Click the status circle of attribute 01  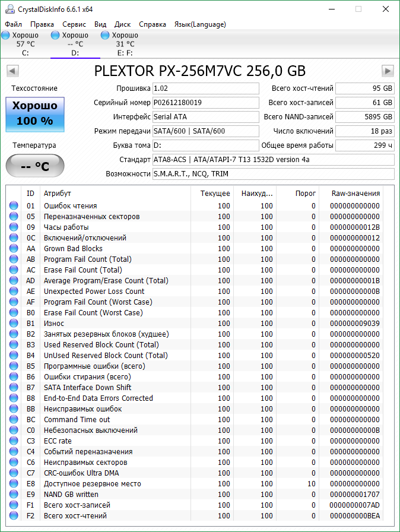tap(14, 205)
